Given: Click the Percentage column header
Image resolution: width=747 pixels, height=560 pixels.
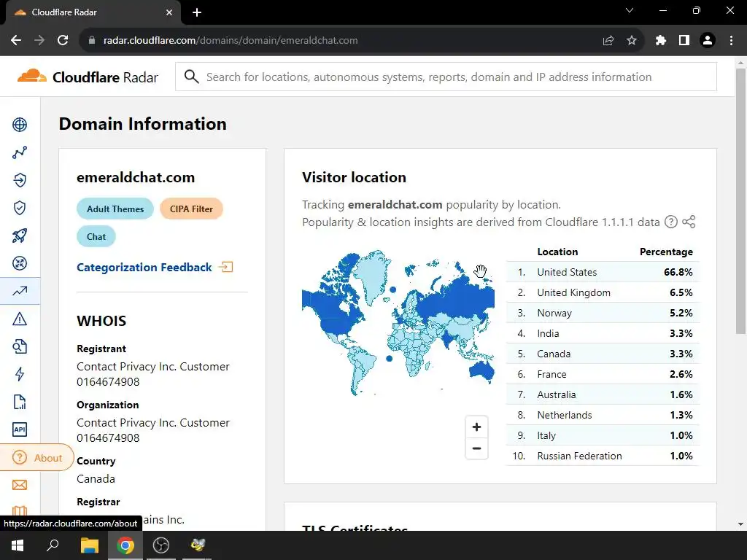Looking at the screenshot, I should [666, 252].
